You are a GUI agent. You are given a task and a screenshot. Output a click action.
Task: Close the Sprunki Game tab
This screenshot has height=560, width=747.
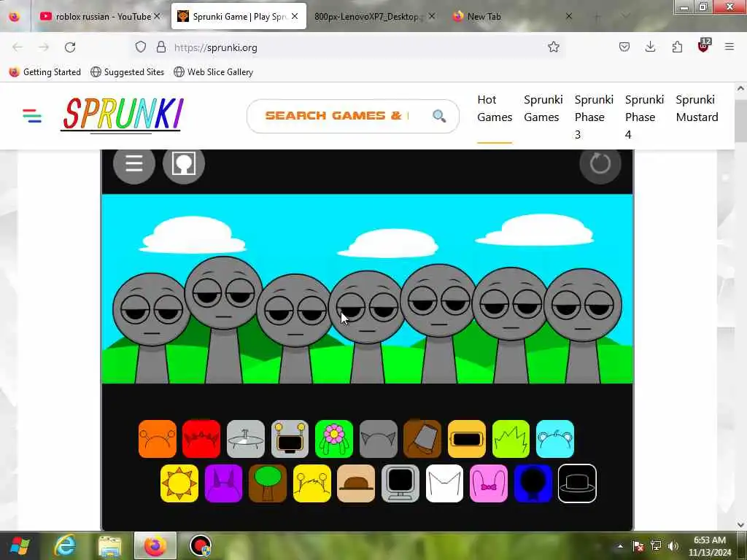(295, 16)
